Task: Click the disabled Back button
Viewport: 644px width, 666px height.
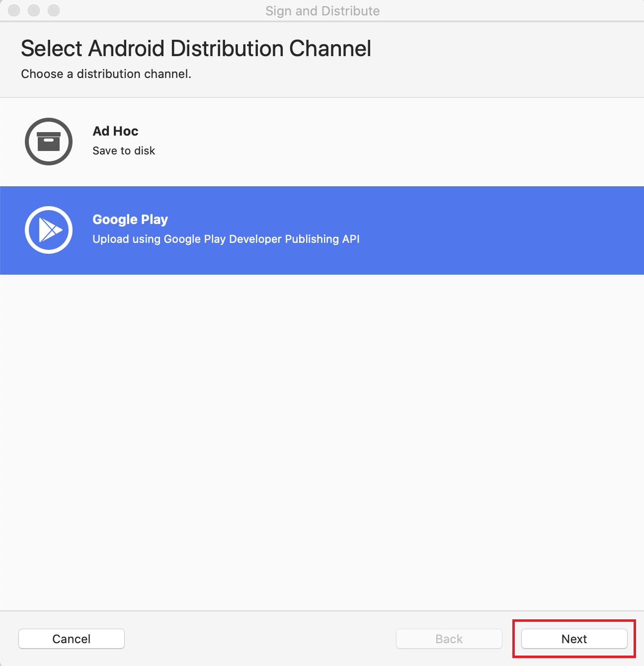Action: pyautogui.click(x=449, y=639)
